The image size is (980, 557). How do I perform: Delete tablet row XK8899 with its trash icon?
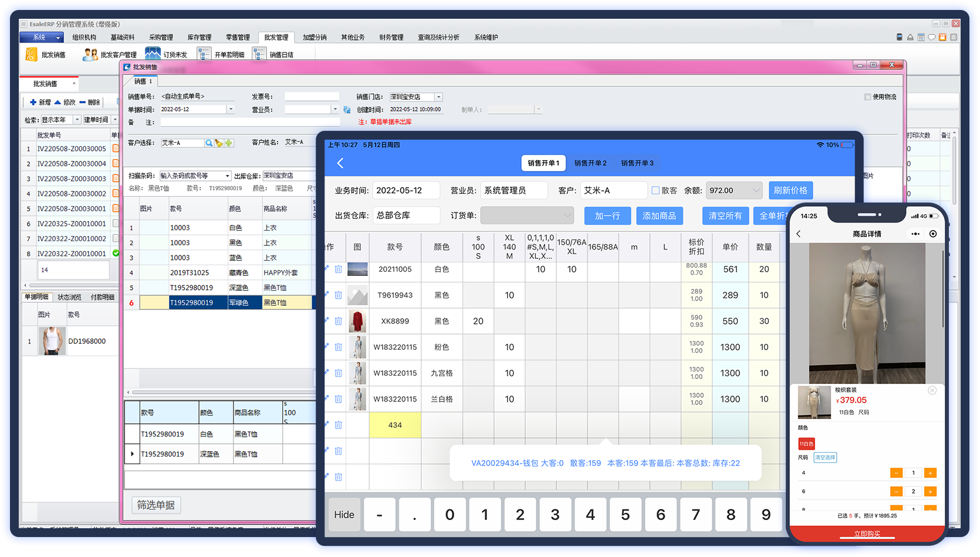pos(339,321)
